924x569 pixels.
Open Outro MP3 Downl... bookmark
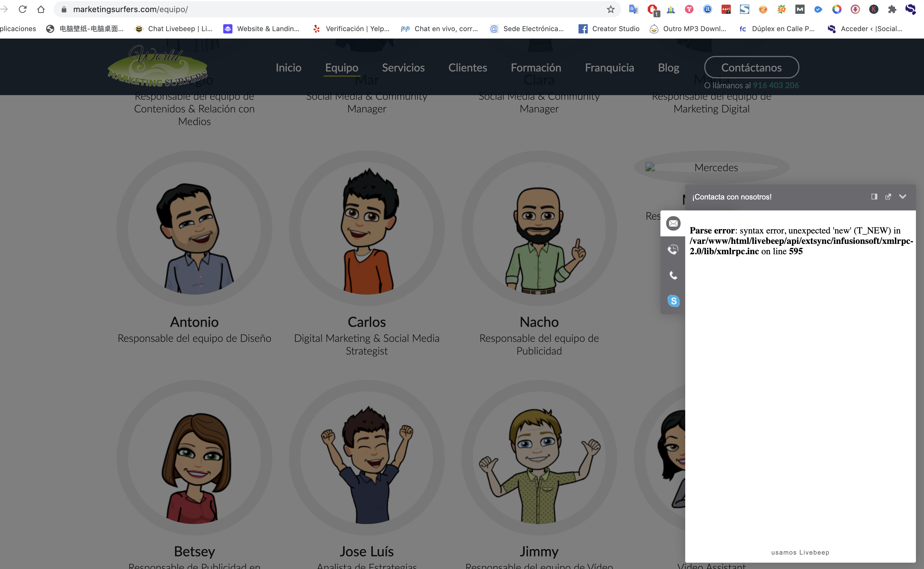[688, 29]
